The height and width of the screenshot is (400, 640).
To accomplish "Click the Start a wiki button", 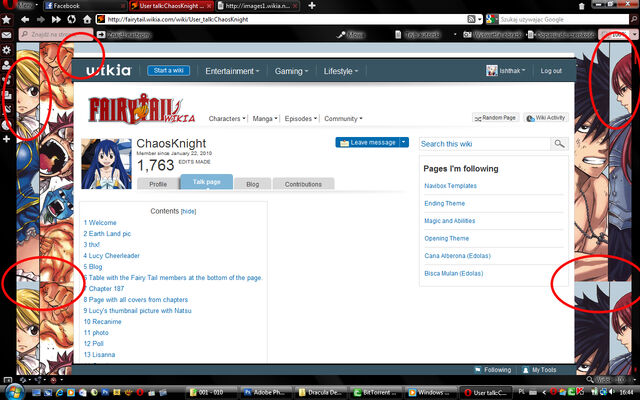I will 169,71.
